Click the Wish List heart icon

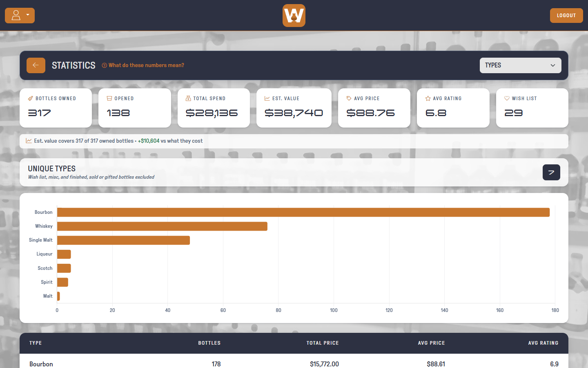click(x=507, y=99)
